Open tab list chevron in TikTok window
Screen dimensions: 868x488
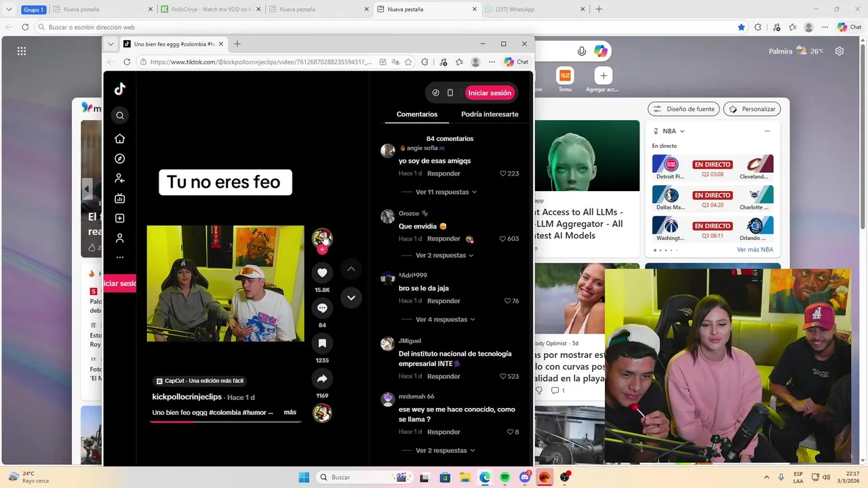(111, 44)
